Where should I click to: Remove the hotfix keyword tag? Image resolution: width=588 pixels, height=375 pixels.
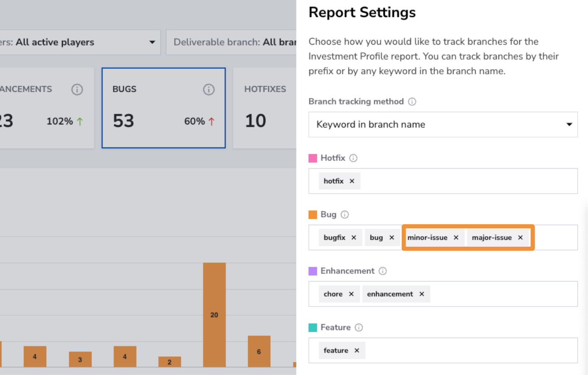352,181
